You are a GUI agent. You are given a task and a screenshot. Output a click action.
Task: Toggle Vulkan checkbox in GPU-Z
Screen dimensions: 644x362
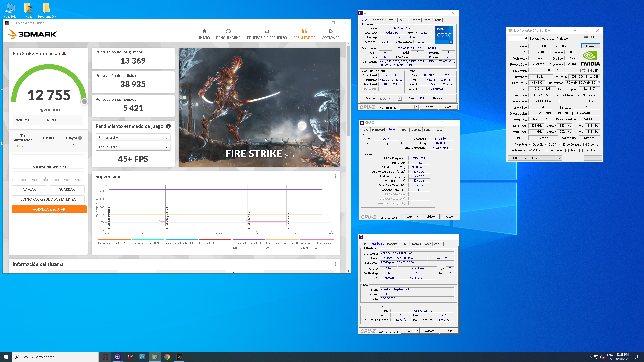coord(530,150)
